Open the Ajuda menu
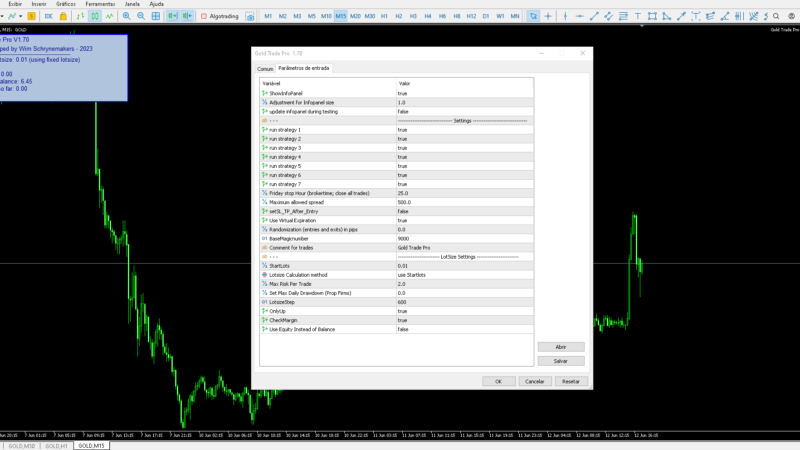The width and height of the screenshot is (800, 450). point(156,4)
